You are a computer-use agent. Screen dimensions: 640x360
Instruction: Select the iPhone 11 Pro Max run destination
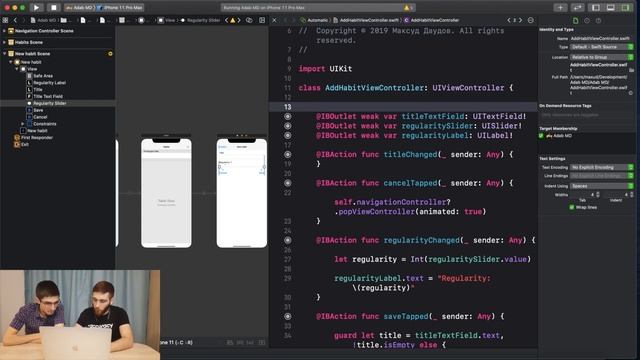point(120,7)
